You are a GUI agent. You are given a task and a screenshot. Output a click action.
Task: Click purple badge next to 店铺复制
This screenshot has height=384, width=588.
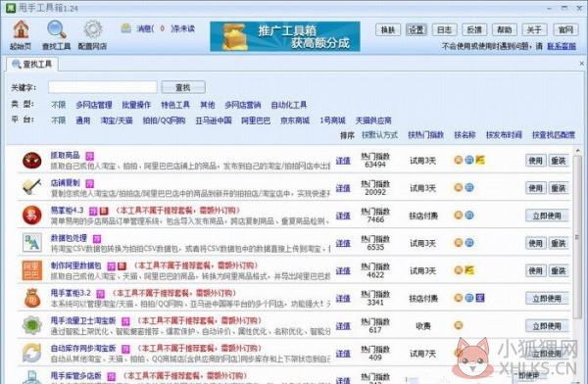(x=89, y=183)
